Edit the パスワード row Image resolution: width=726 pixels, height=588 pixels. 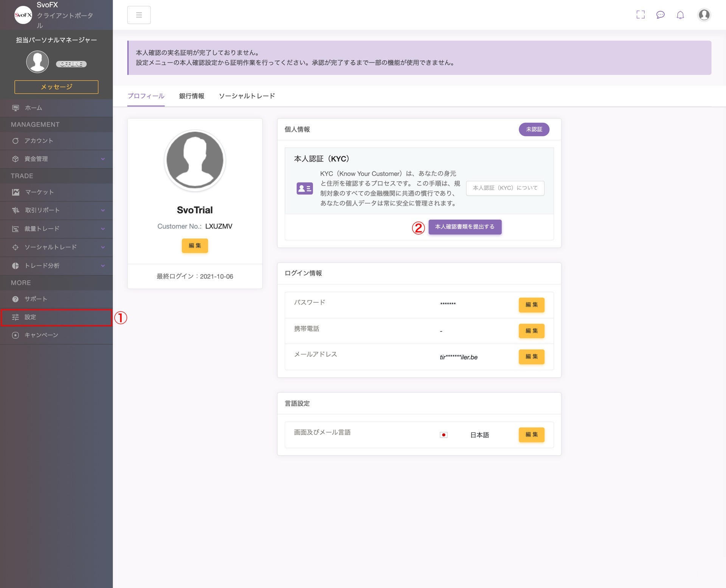coord(532,305)
